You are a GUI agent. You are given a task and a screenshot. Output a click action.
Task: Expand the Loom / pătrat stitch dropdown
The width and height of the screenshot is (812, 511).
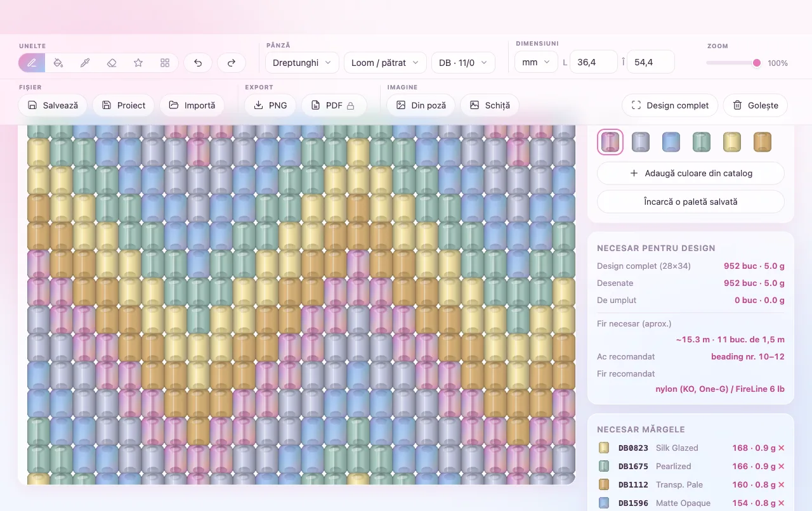385,62
